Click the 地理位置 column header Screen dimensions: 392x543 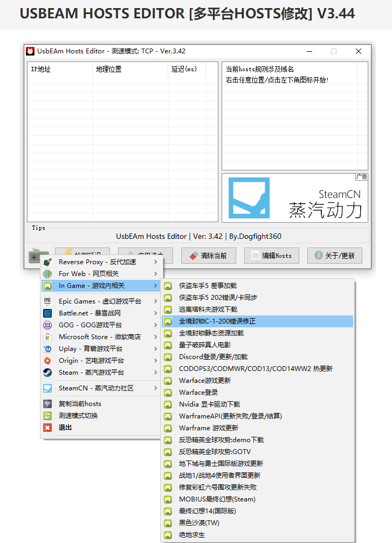(130, 69)
